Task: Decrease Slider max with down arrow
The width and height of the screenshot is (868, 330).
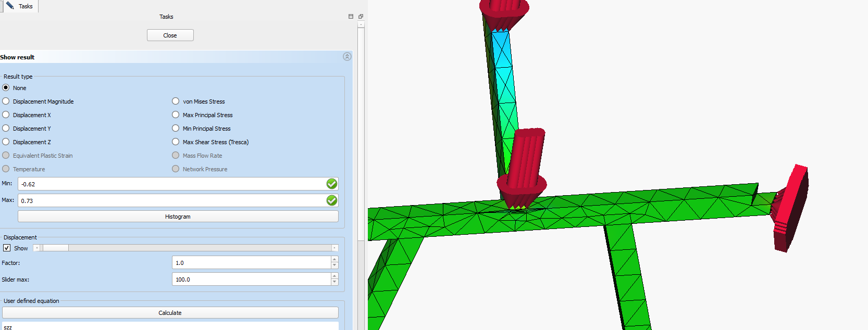Action: pos(334,283)
